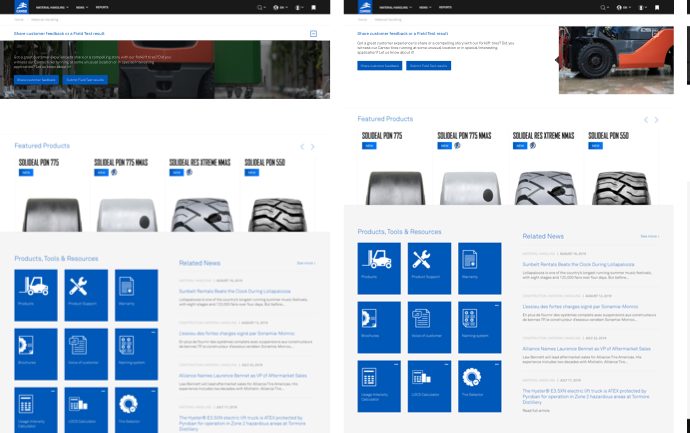This screenshot has width=690, height=433.
Task: Open the EN language dropdown in left mockup
Action: (x=279, y=7)
